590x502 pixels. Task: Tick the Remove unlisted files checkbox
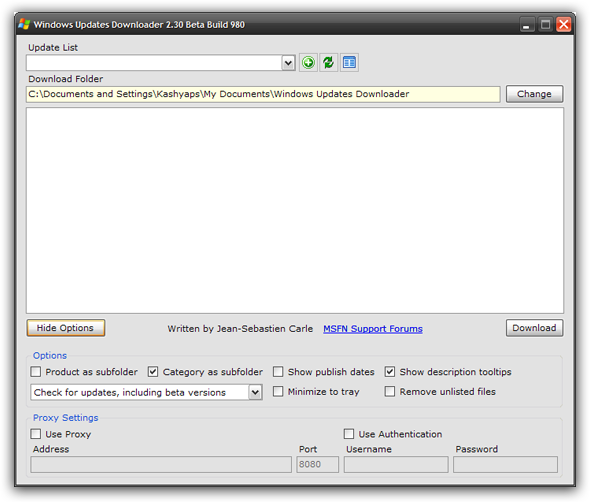(x=390, y=391)
